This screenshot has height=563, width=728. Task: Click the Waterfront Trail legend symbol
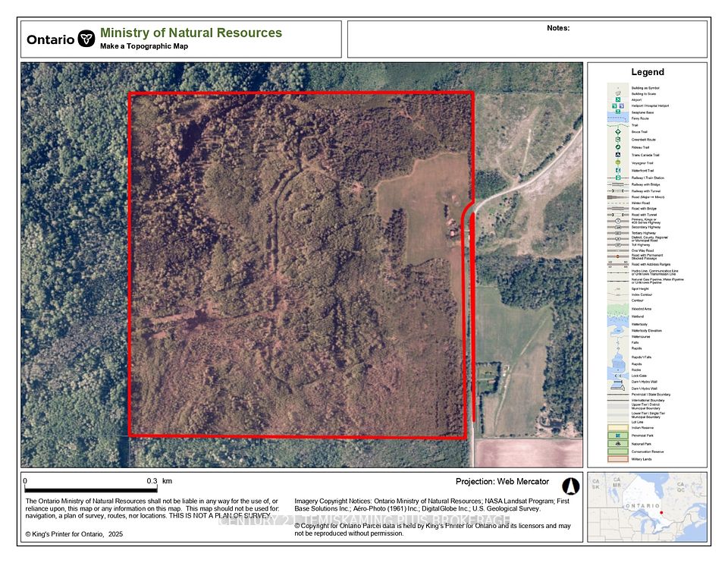[x=618, y=170]
